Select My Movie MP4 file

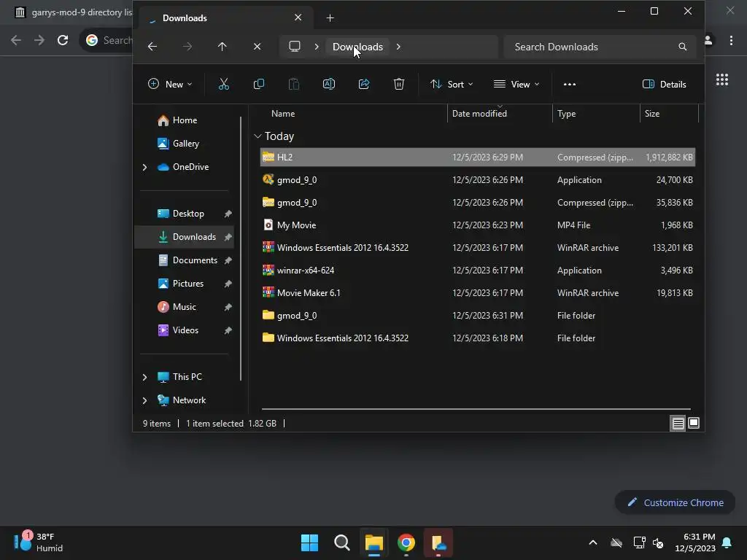click(x=478, y=225)
